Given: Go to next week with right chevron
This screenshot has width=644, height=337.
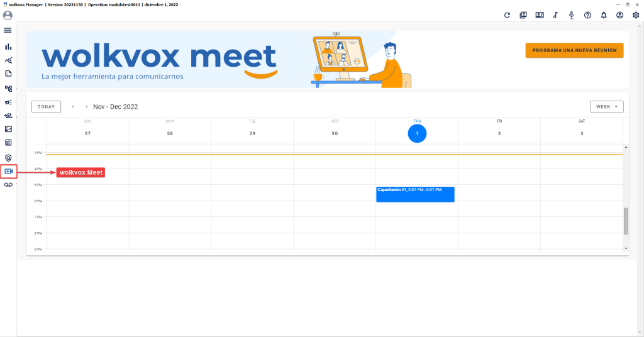Looking at the screenshot, I should pos(86,107).
